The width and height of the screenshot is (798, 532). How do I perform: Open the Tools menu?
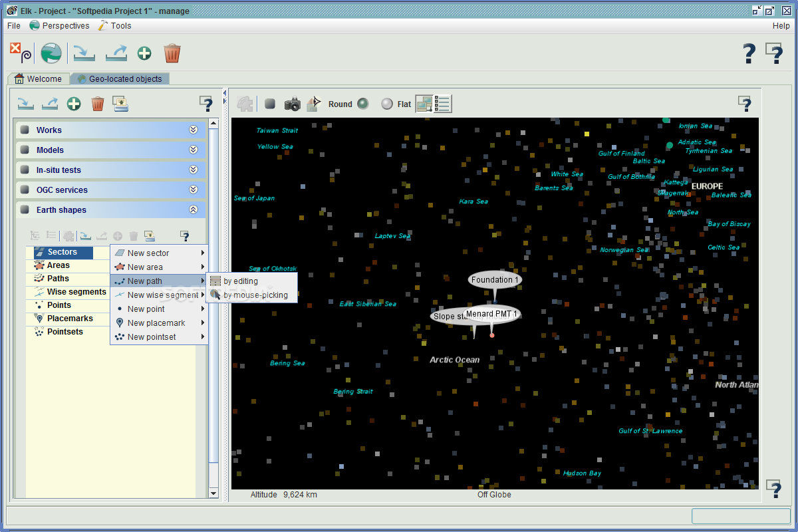(115, 26)
